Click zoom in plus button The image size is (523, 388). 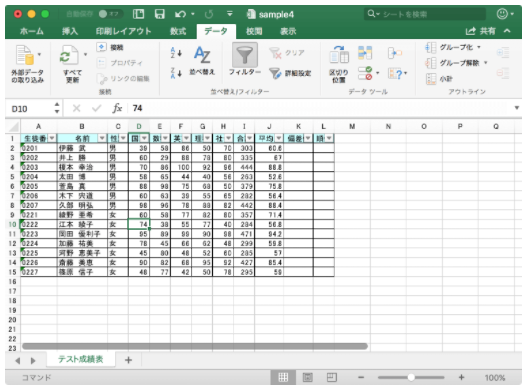[x=461, y=377]
